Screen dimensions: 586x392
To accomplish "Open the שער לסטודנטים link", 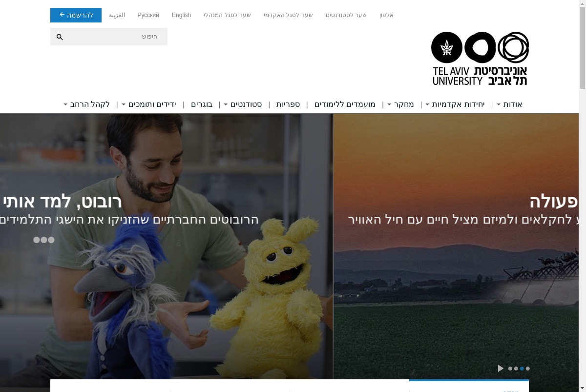I will [346, 15].
